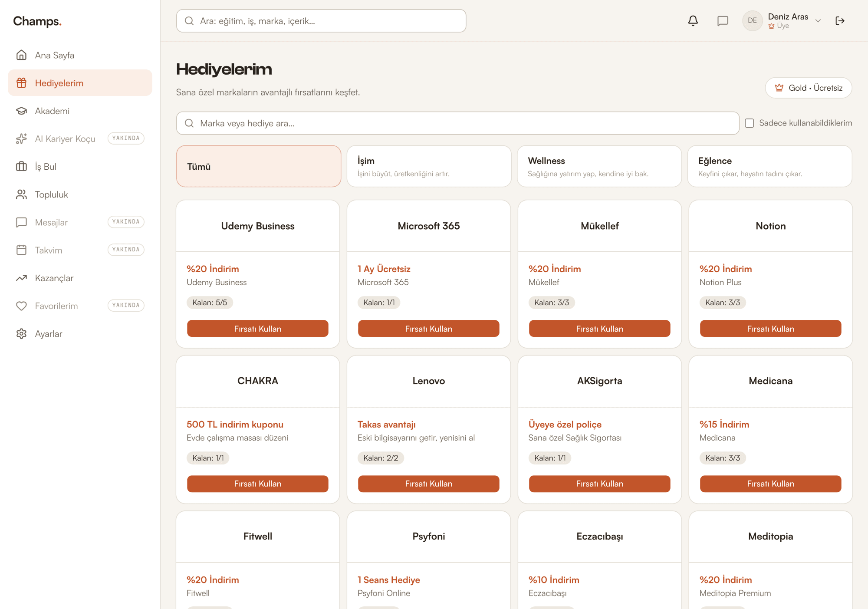Click the Takvim calendar icon
This screenshot has height=609, width=868.
[x=21, y=250]
